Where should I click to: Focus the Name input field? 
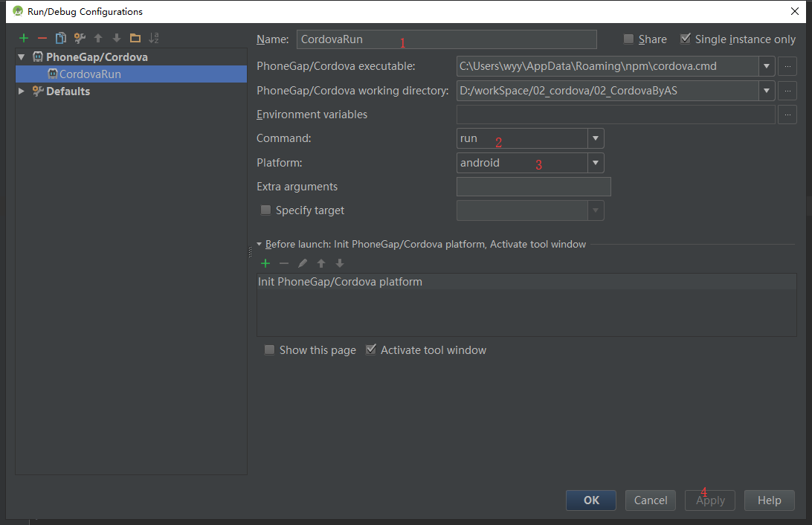point(446,39)
